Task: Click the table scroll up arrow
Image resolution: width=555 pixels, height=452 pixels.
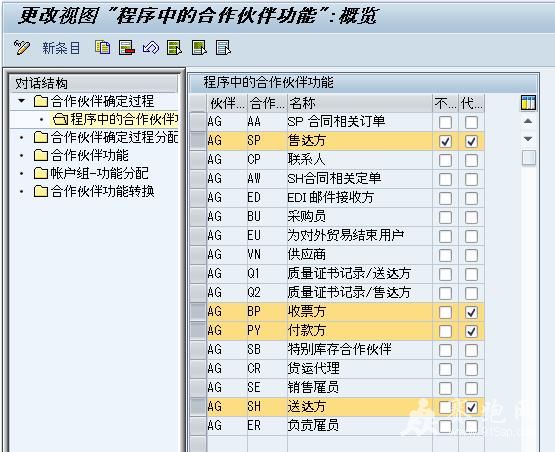Action: tap(528, 121)
